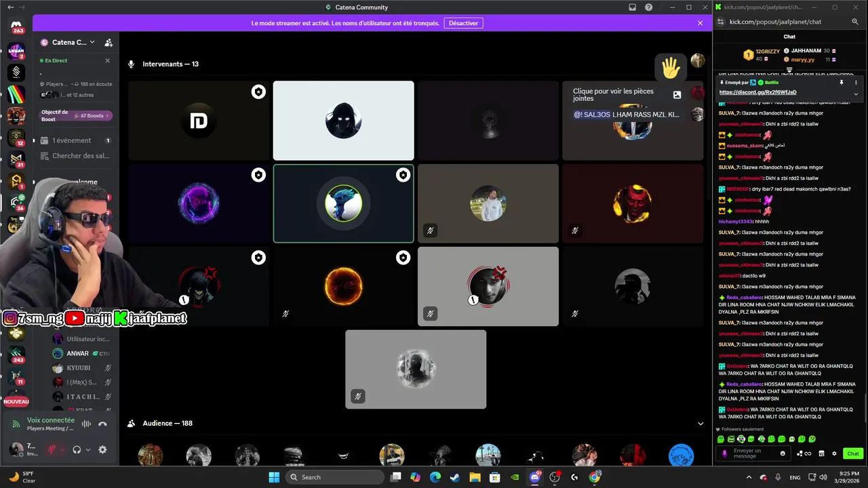Insert last green Kick emote in row
This screenshot has width=868, height=488.
click(812, 439)
